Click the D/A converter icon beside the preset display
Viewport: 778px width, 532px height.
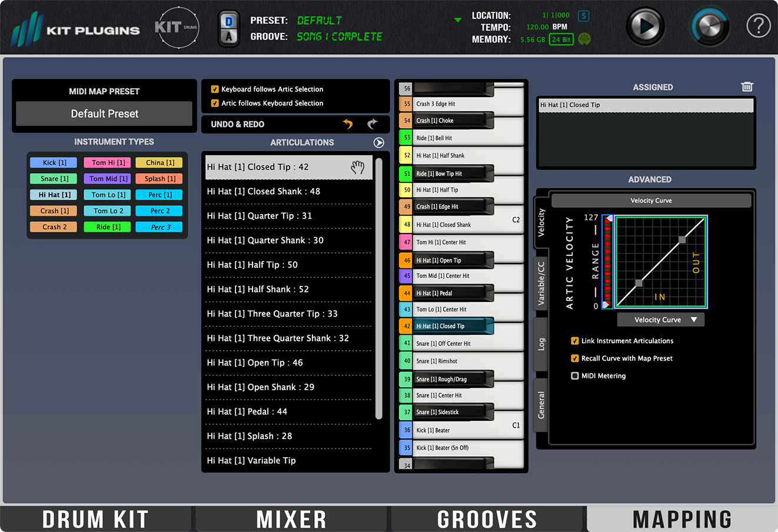click(229, 27)
